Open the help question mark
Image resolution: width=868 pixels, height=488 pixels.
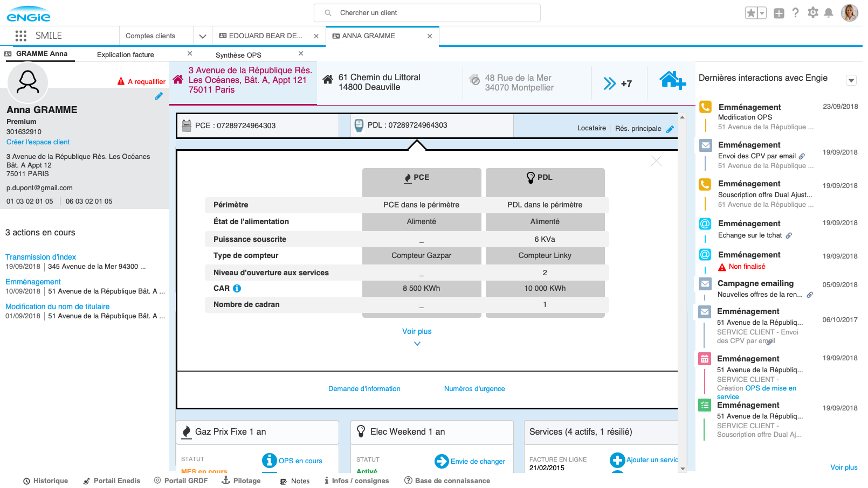pos(796,13)
